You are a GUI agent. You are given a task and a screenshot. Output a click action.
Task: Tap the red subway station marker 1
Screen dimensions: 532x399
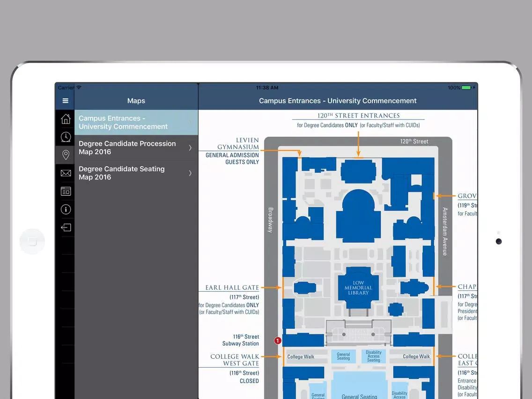pos(278,340)
